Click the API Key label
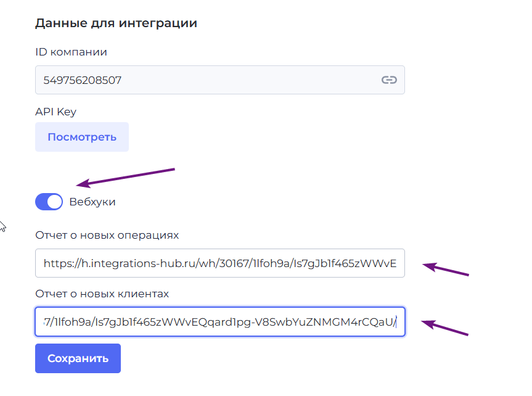 click(56, 112)
